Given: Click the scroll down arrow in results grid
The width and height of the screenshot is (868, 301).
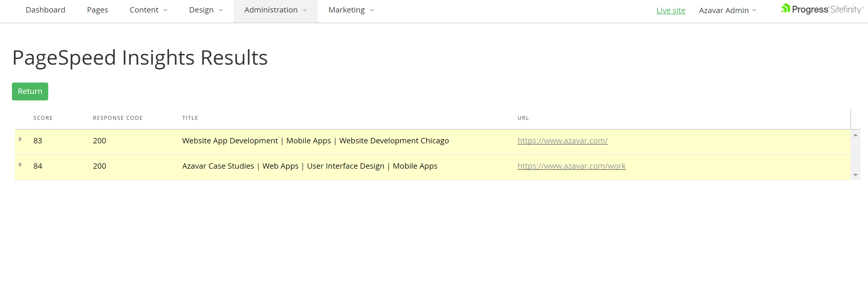Looking at the screenshot, I should [855, 175].
